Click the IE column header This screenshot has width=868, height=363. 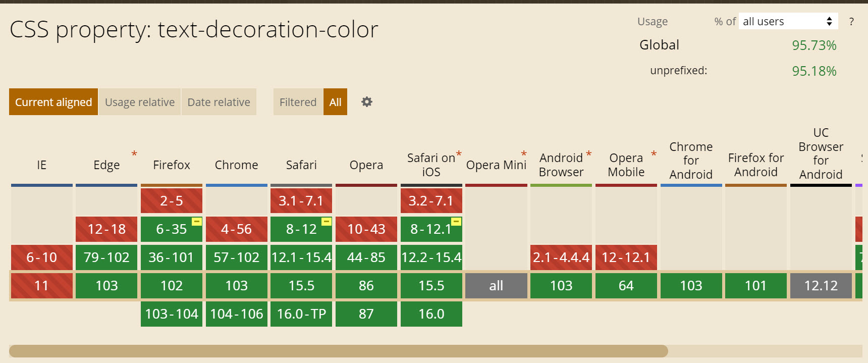(42, 165)
